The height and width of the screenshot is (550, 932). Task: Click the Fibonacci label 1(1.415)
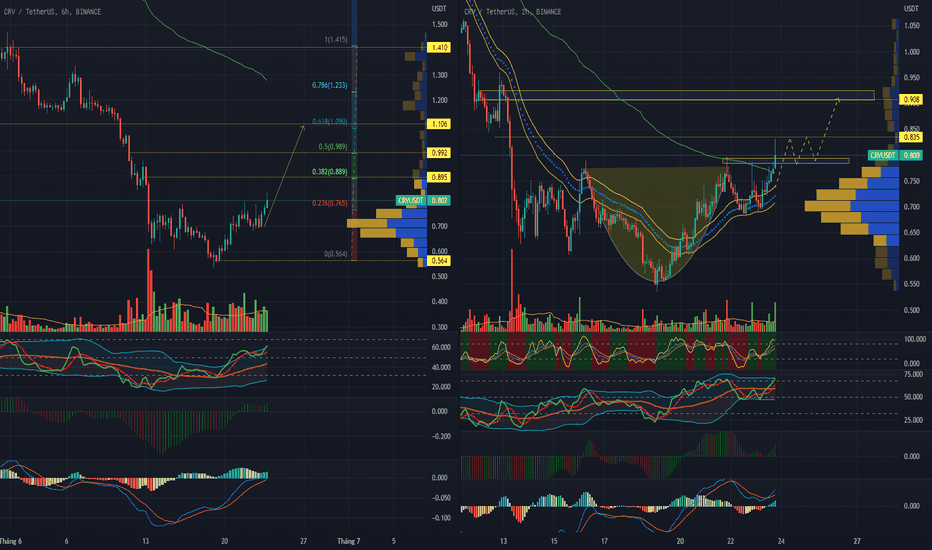point(336,39)
